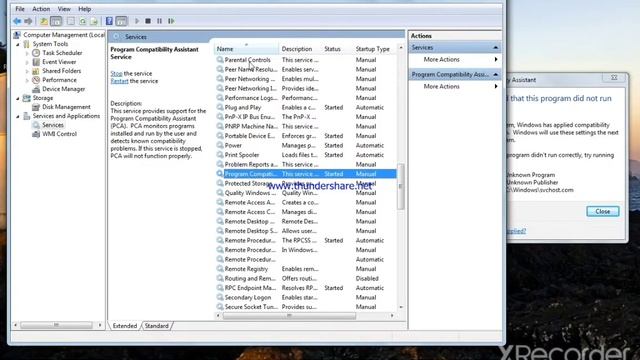Collapse the System Tools tree node

coord(18,44)
